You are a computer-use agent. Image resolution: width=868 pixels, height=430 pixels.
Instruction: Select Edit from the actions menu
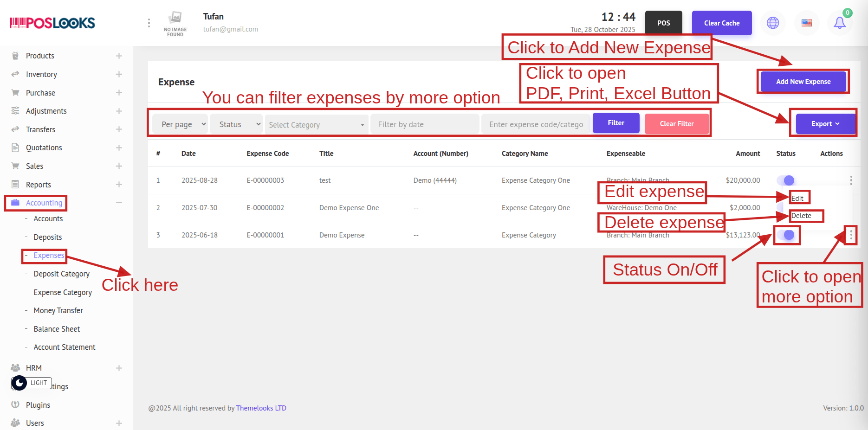coord(797,199)
